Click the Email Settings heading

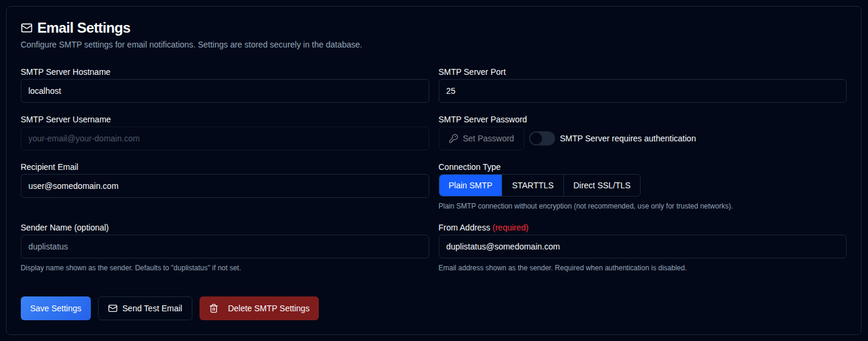coord(84,28)
